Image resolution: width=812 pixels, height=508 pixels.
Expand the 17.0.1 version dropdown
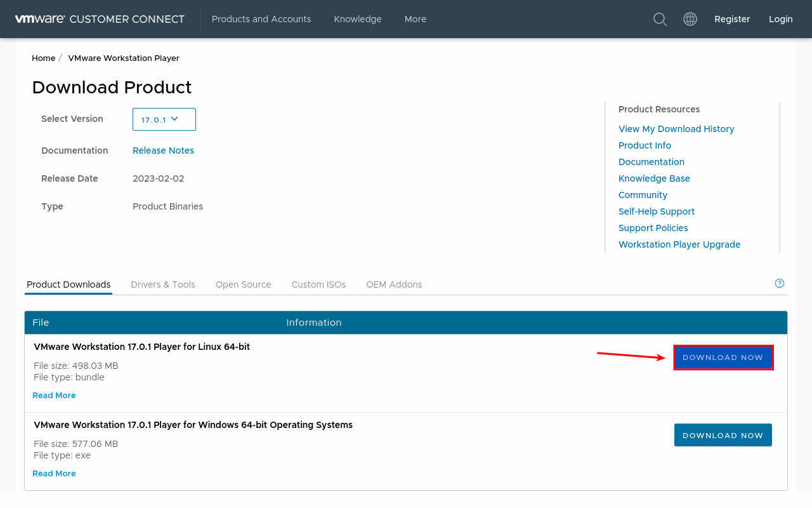pos(164,119)
